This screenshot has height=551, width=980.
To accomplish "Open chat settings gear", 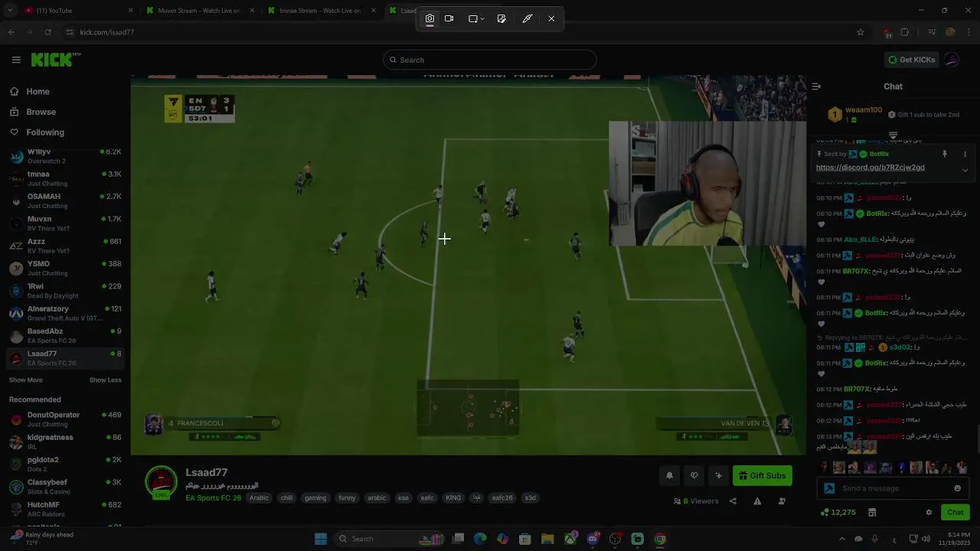I will 929,513.
